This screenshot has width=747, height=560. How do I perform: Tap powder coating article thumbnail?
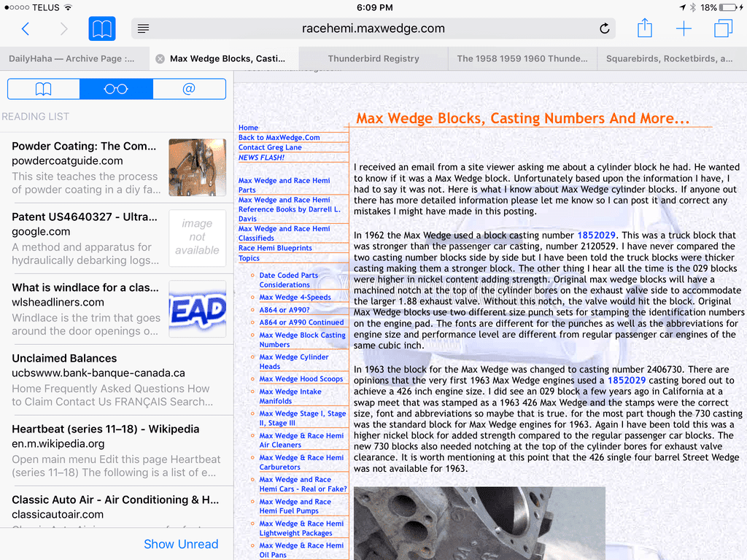click(x=197, y=167)
